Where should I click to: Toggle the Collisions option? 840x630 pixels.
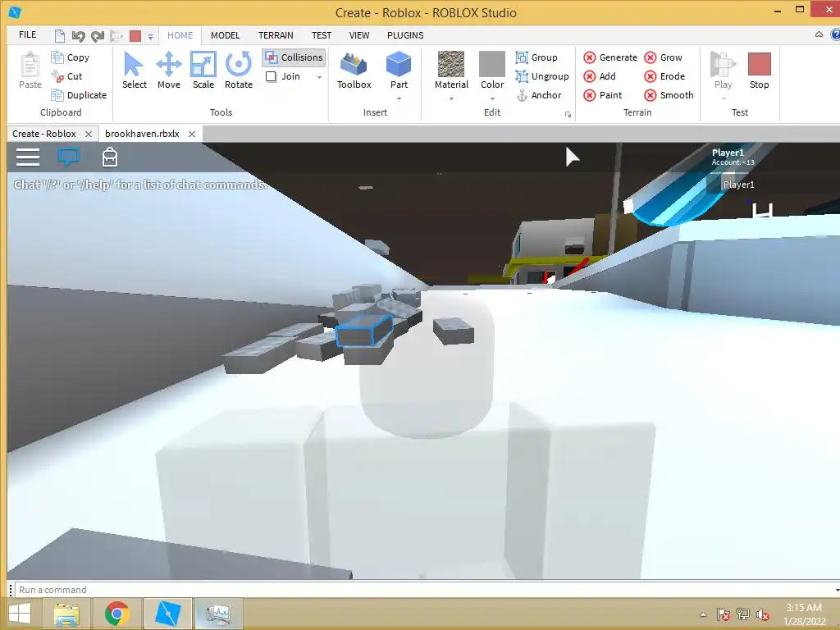[x=294, y=57]
